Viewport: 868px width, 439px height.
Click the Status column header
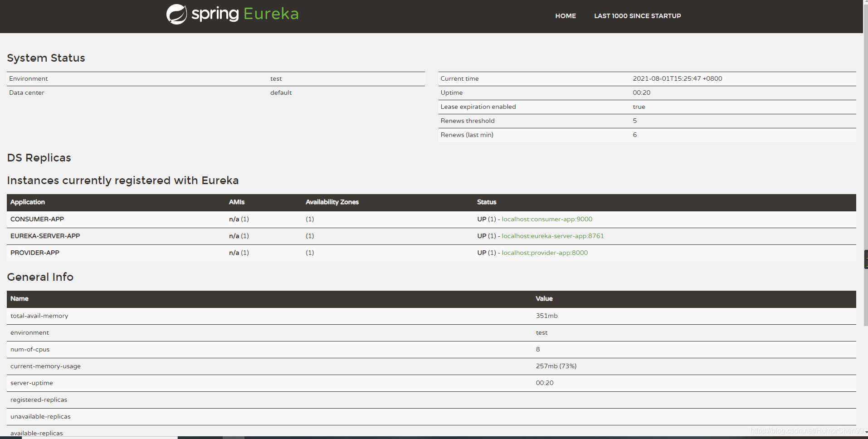pyautogui.click(x=487, y=202)
